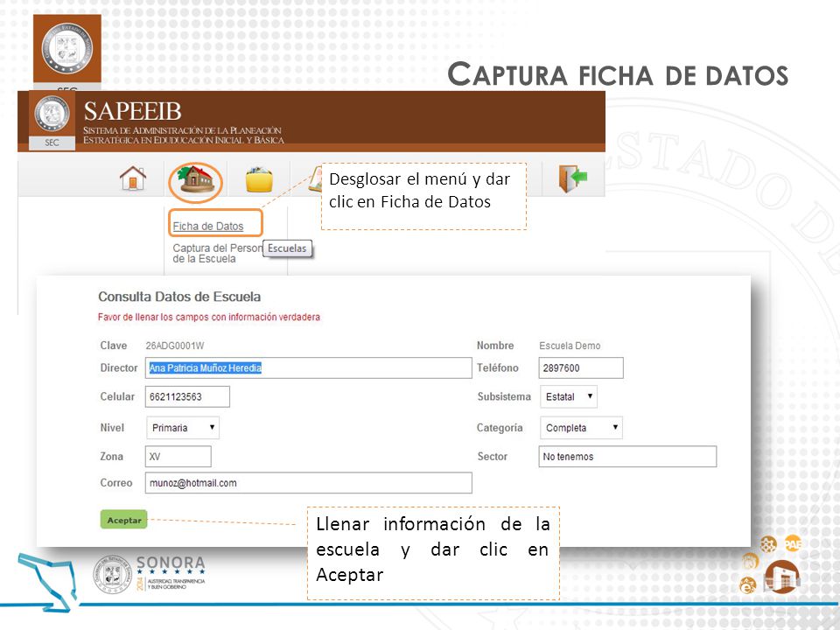Click the Zona input field

(178, 457)
